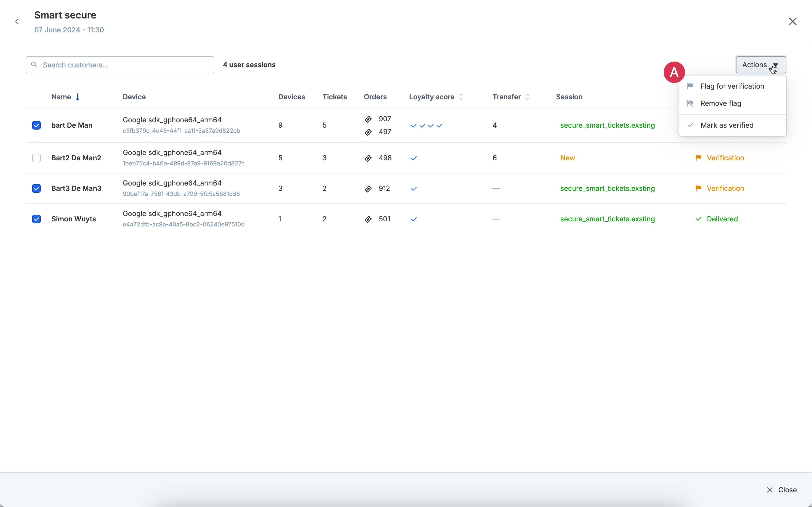Check the Bart2 De Man2 checkbox
The height and width of the screenshot is (507, 812).
tap(36, 158)
